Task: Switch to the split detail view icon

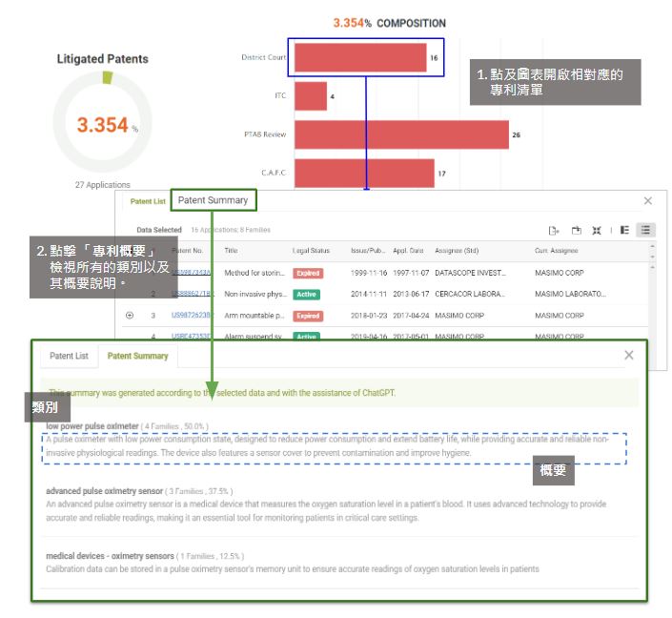Action: pyautogui.click(x=625, y=230)
